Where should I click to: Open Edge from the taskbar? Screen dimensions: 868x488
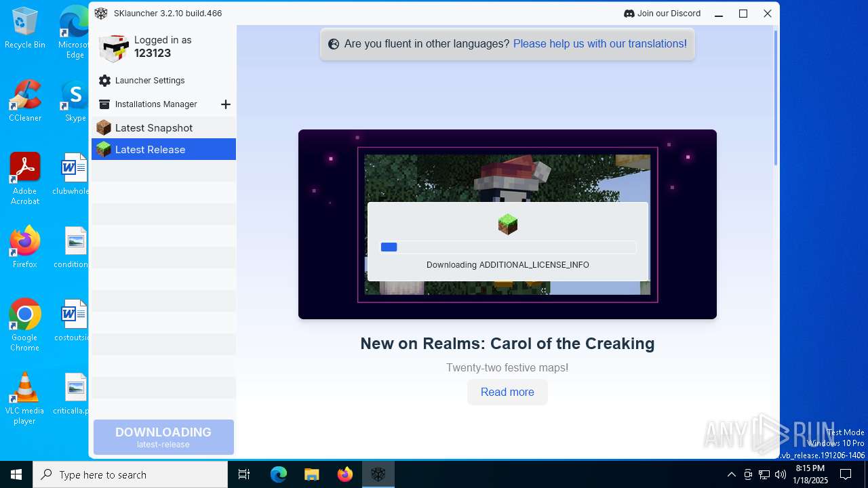coord(279,474)
